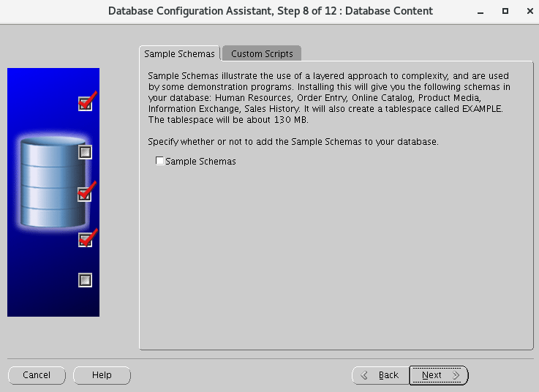This screenshot has height=392, width=539.
Task: Open Help for this step
Action: (x=102, y=374)
